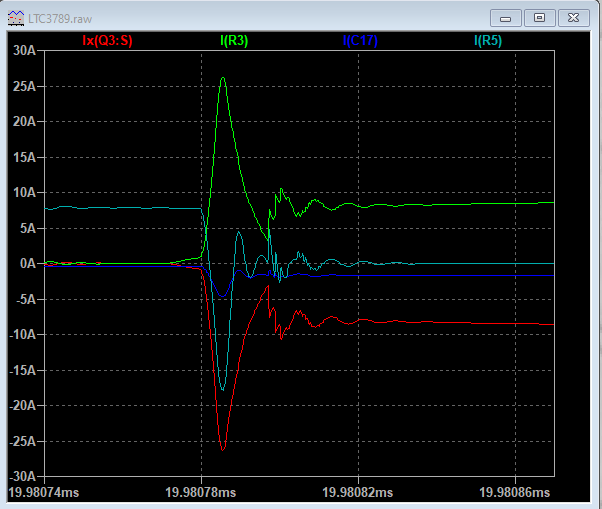Click the 19.98078ms time axis label
Image resolution: width=602 pixels, height=509 pixels.
click(x=200, y=492)
